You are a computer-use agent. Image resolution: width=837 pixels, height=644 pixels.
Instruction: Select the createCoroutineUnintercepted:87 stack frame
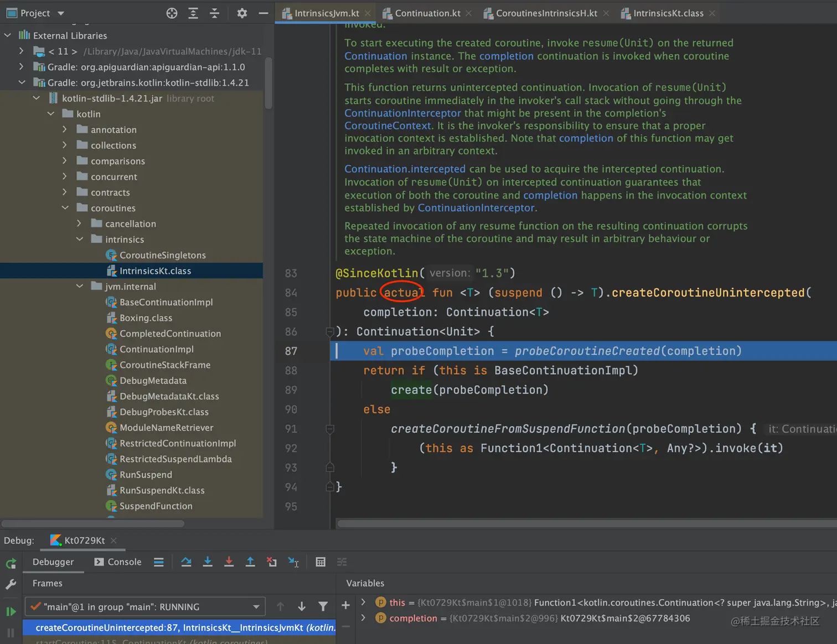pyautogui.click(x=179, y=627)
